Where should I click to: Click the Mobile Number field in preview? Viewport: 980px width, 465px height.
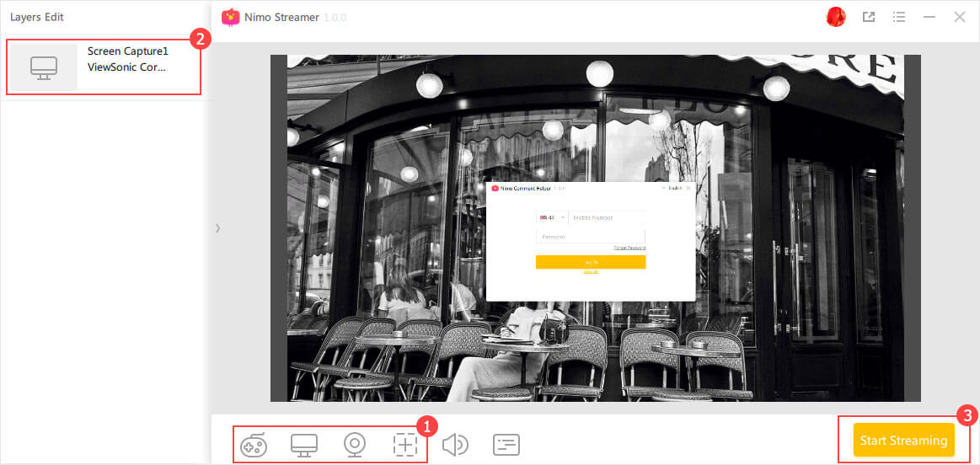tap(608, 218)
